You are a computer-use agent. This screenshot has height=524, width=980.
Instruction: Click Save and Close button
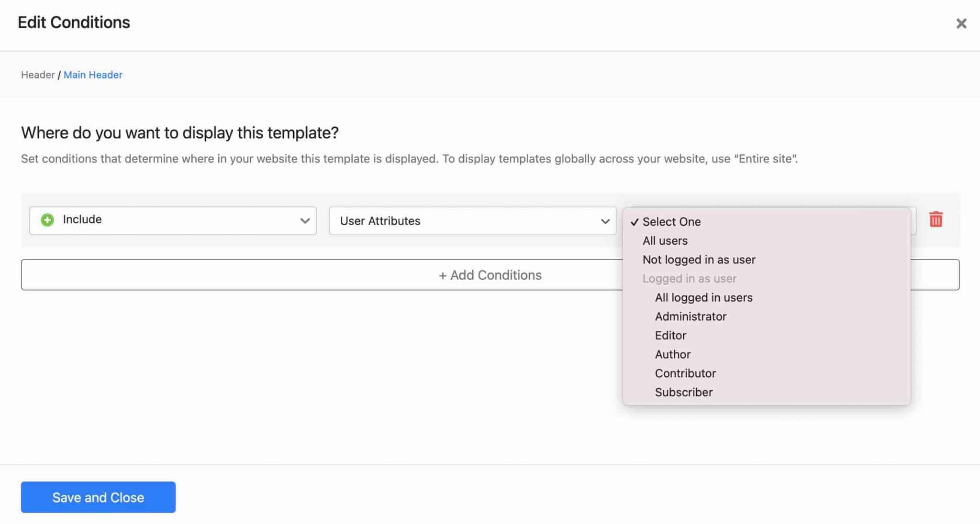pyautogui.click(x=98, y=497)
